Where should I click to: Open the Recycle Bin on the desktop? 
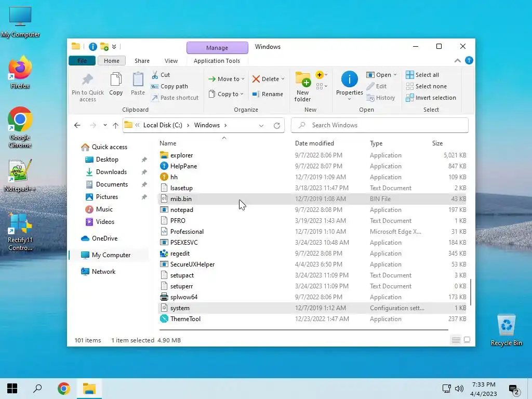pyautogui.click(x=506, y=330)
